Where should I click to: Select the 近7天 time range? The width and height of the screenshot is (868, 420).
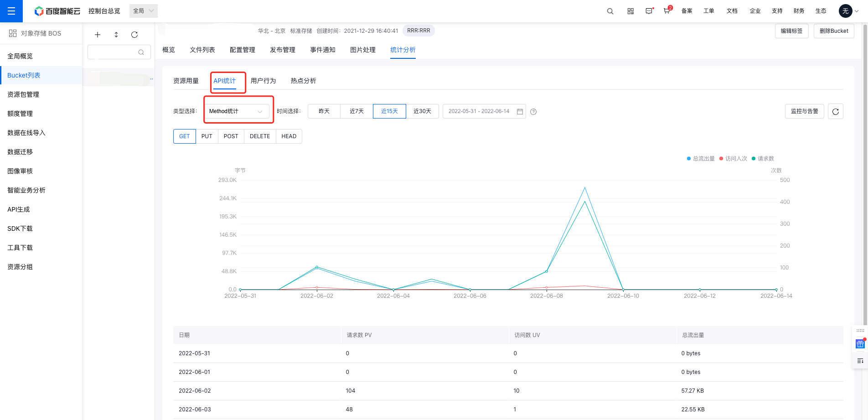click(356, 111)
